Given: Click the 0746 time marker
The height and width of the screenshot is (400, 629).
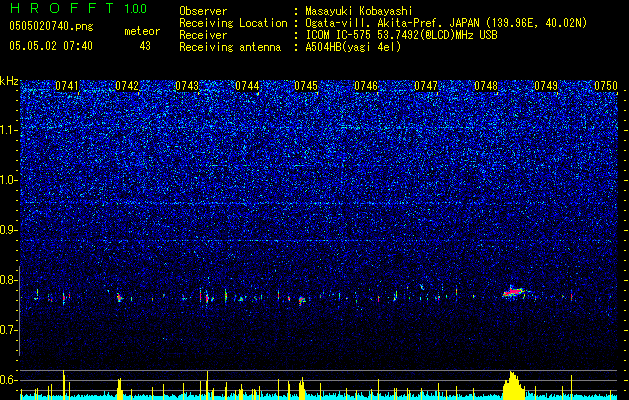Looking at the screenshot, I should click(x=366, y=86).
